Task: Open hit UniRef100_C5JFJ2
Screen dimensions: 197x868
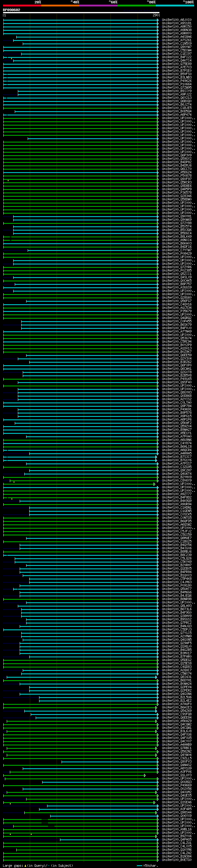Action: [x=177, y=531]
